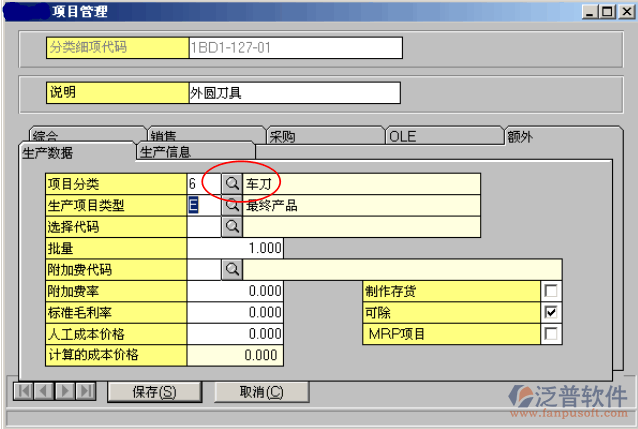Close the 项目管理 window

tap(627, 11)
